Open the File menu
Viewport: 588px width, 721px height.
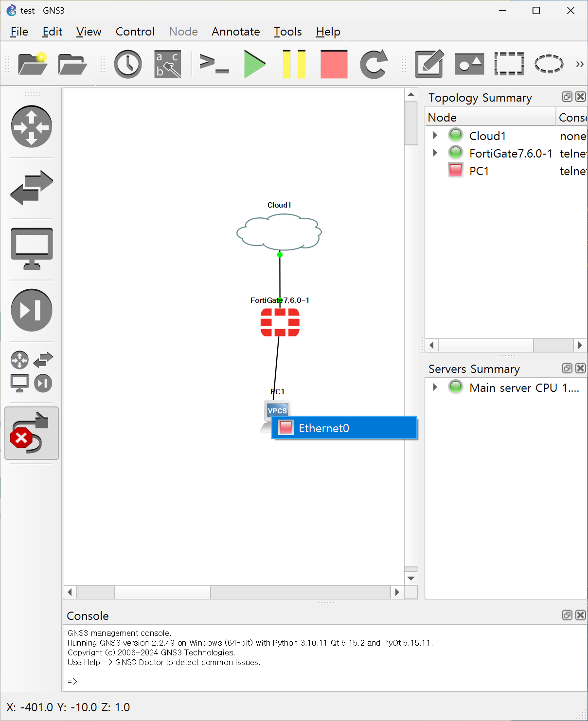pyautogui.click(x=19, y=32)
